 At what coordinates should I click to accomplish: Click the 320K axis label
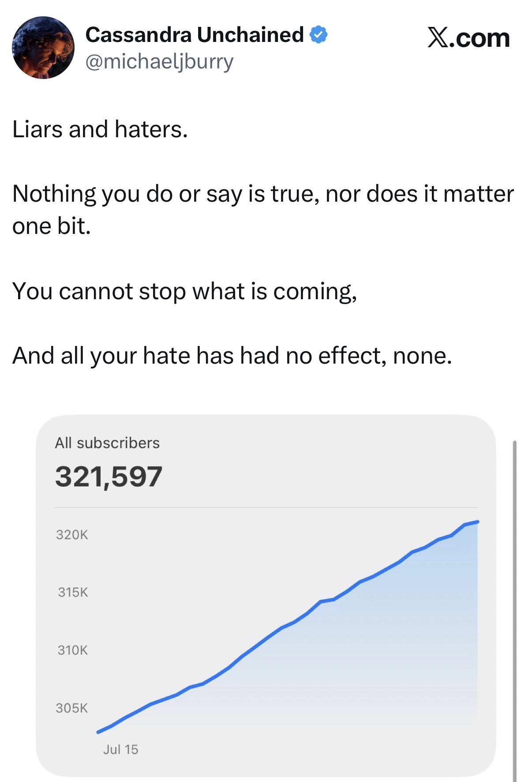(72, 535)
